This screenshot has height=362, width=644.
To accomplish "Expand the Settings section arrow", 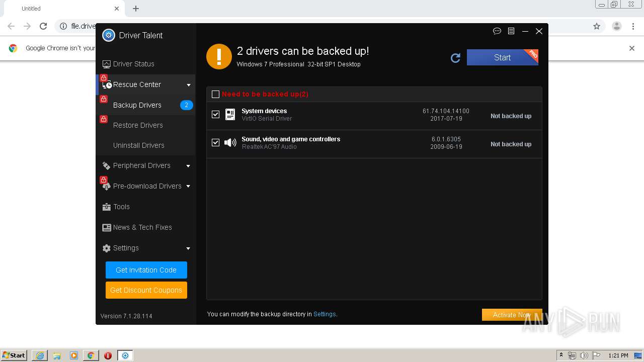I will (x=189, y=248).
